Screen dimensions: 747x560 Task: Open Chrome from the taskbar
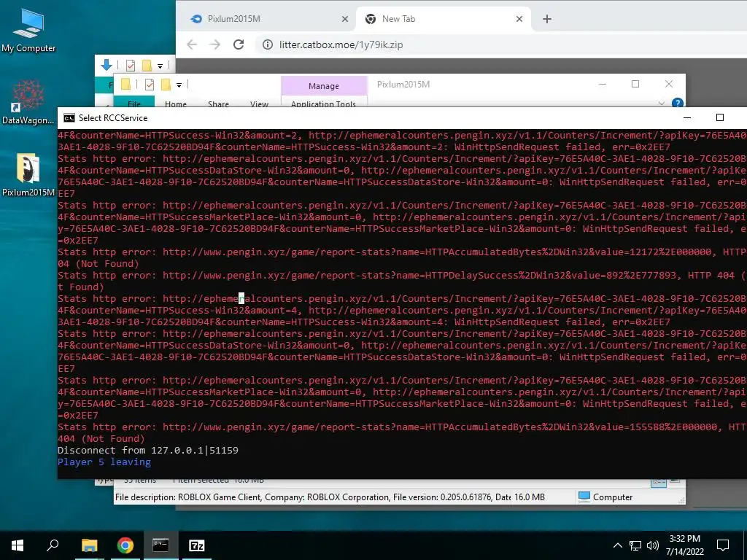(125, 545)
